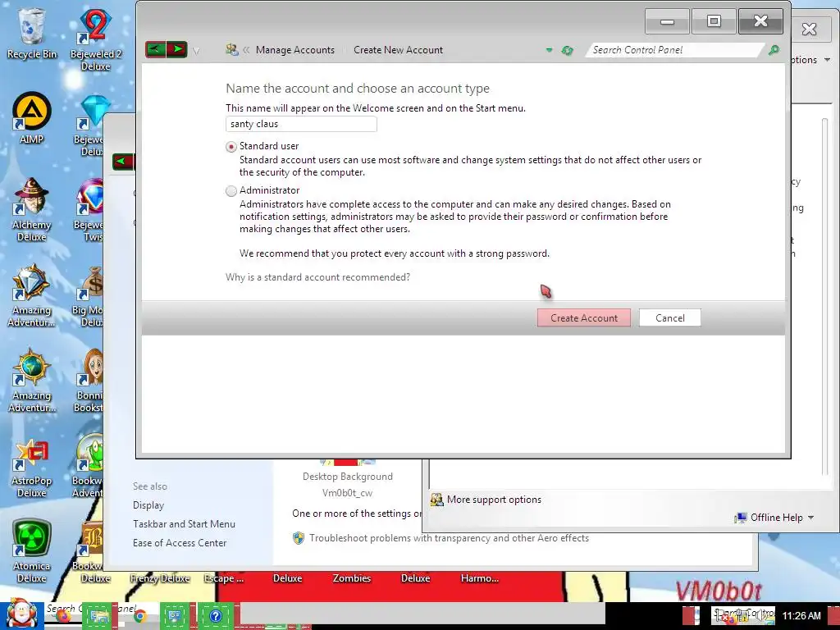Screen dimensions: 840x630
Task: Go back with the green back arrow
Action: coord(155,50)
